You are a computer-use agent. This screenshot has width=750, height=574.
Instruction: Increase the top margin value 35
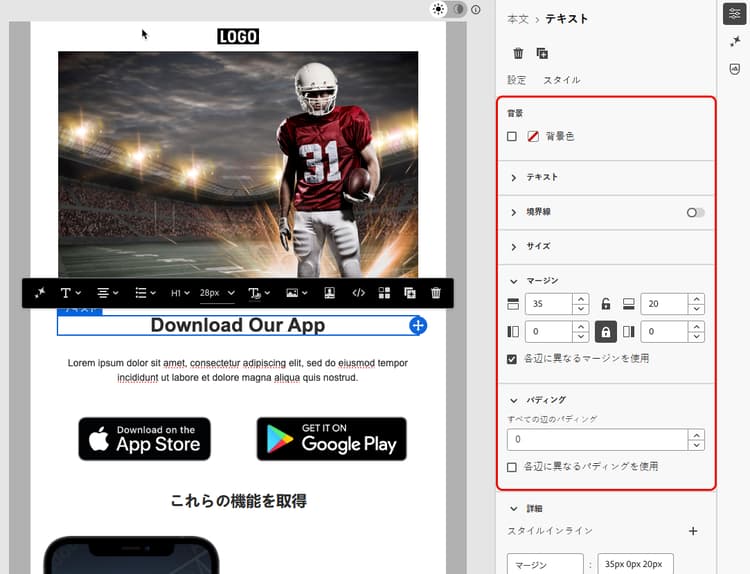point(581,299)
